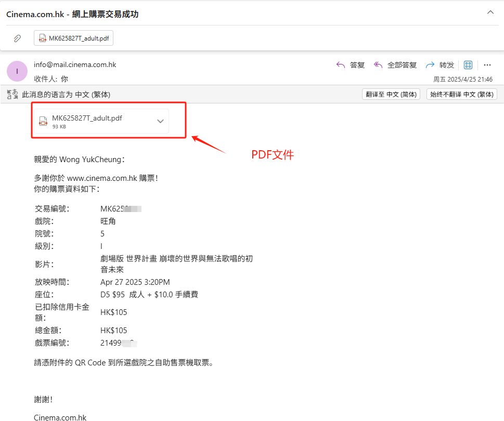Open MK625827T_adult.pdf chip below the subject
The image size is (504, 421).
(73, 38)
